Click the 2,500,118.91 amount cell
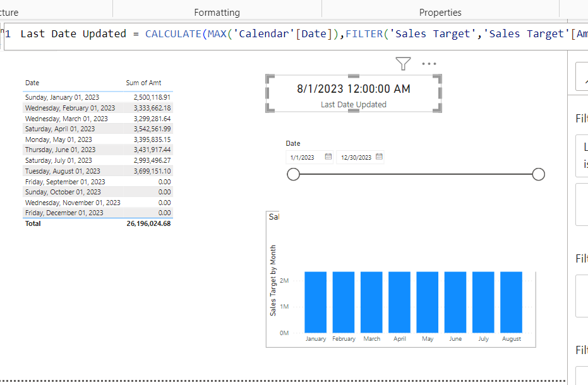This screenshot has height=385, width=588. coord(152,97)
